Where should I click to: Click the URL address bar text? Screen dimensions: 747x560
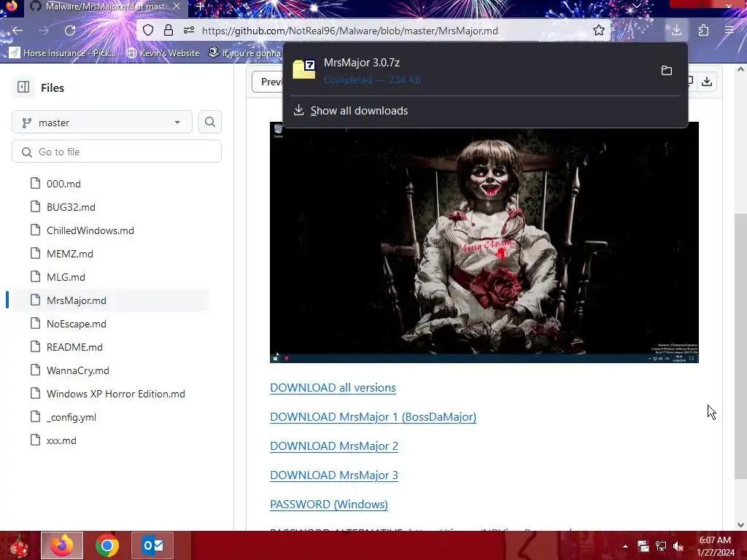click(x=349, y=31)
